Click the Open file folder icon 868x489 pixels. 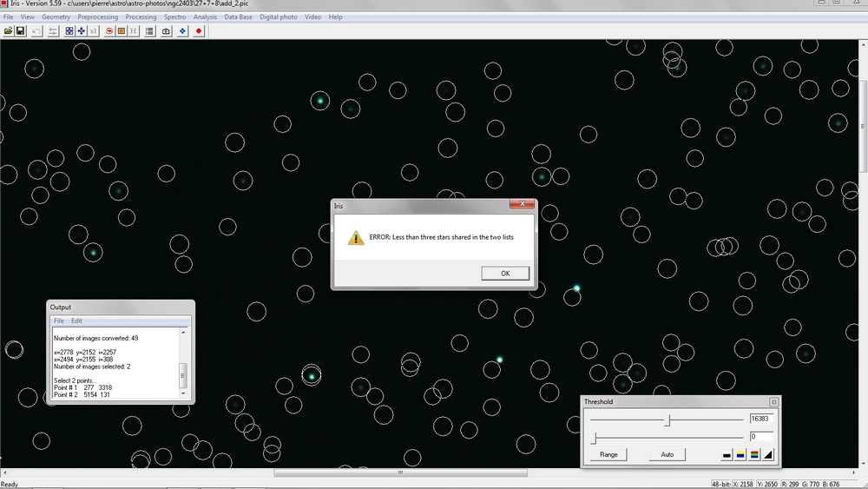8,31
